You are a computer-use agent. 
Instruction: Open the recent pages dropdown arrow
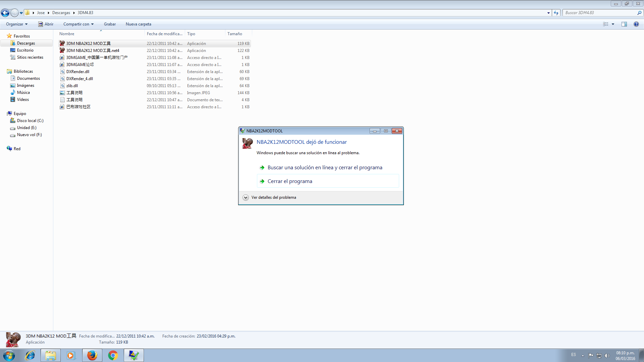[x=21, y=13]
